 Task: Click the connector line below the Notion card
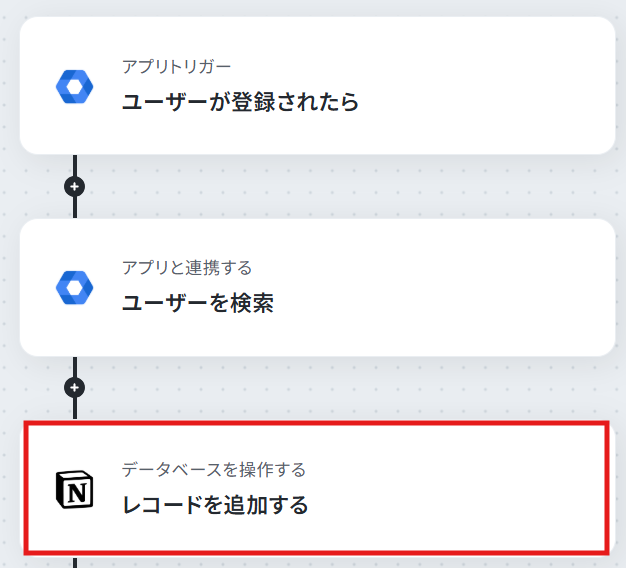point(75,562)
